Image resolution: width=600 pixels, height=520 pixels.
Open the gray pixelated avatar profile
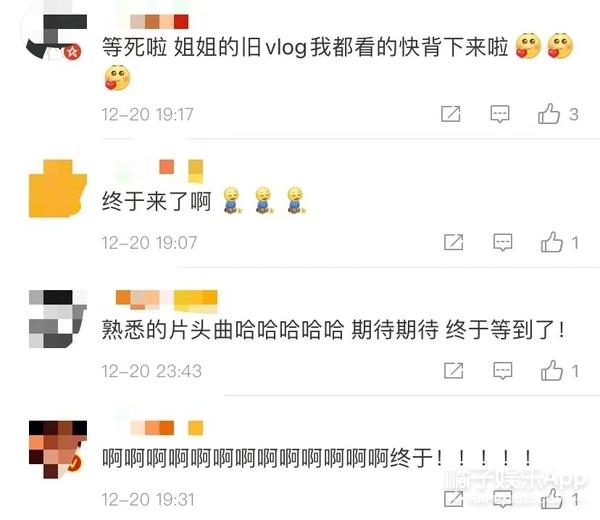[x=58, y=319]
